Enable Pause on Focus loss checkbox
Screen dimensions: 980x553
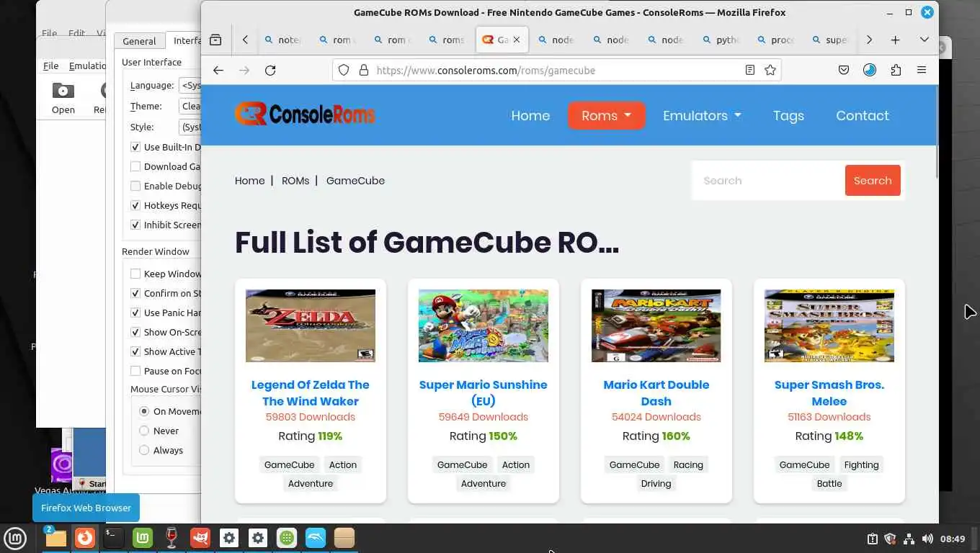[135, 371]
